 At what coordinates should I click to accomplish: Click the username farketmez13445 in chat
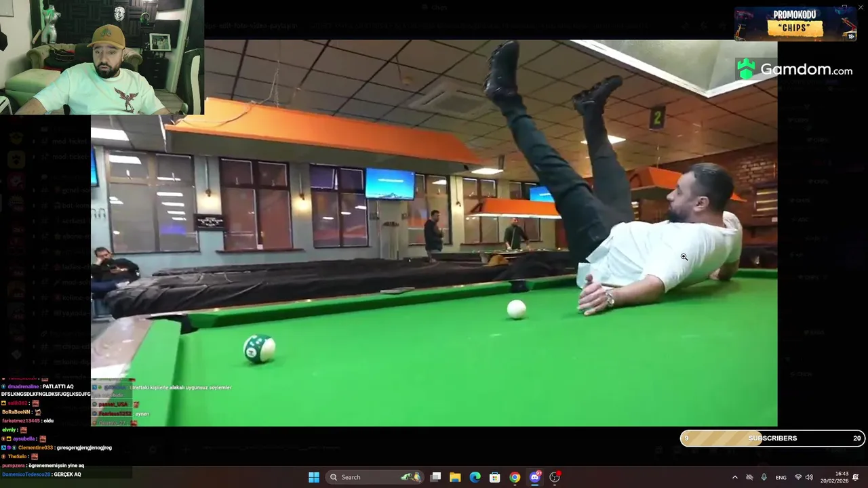click(21, 421)
